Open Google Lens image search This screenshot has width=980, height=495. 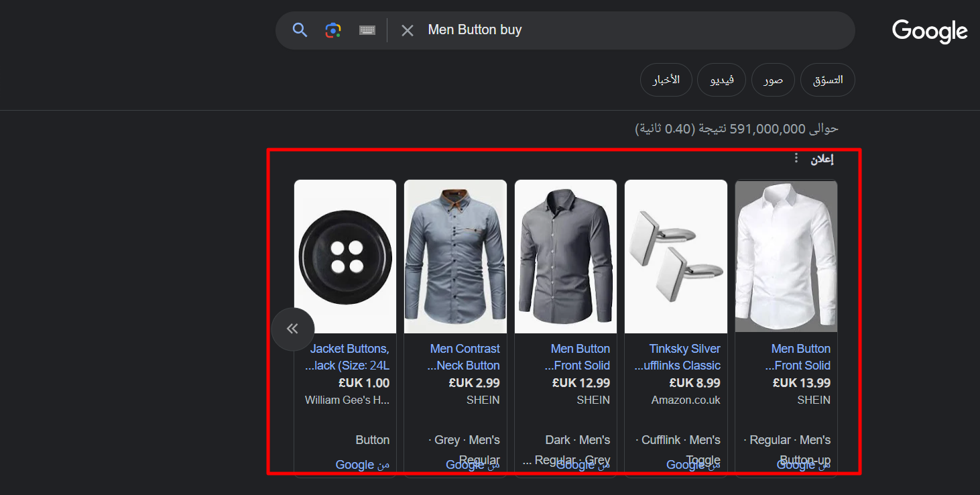[333, 30]
